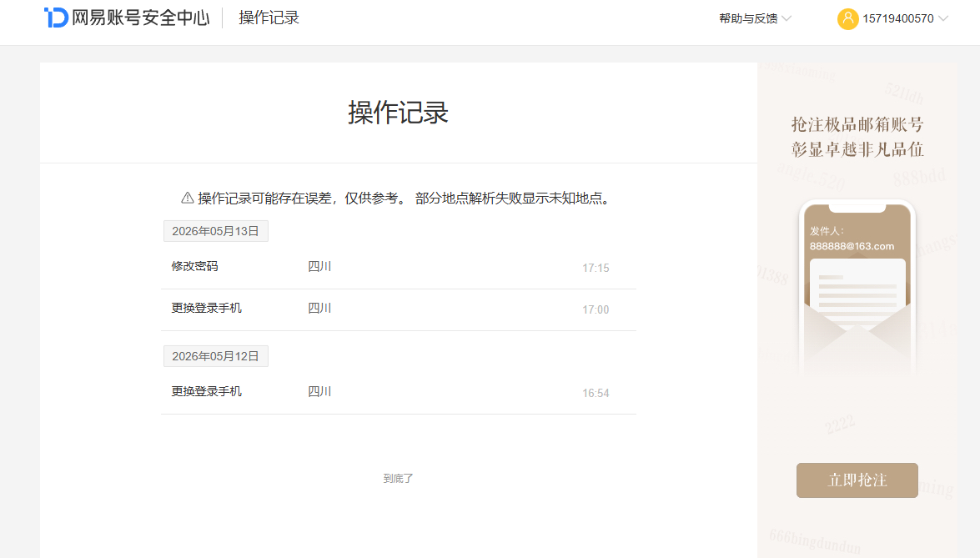Click the 16:54 timestamp
The height and width of the screenshot is (558, 980).
click(x=596, y=393)
